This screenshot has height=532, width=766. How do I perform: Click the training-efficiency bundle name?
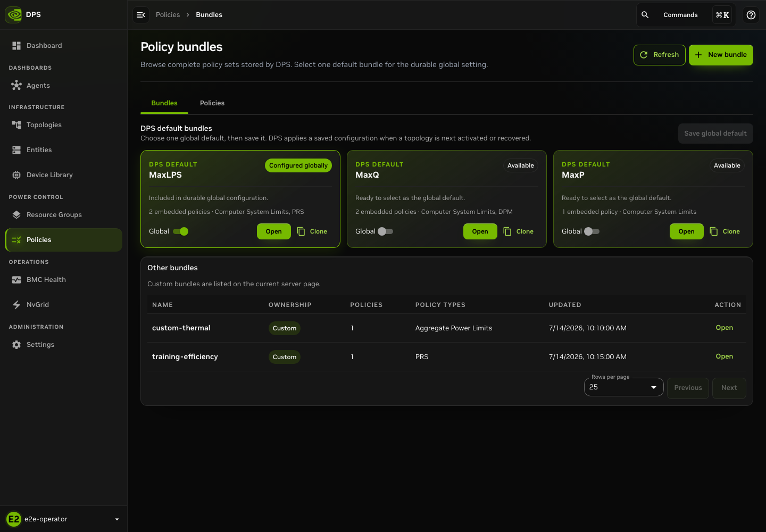(185, 356)
